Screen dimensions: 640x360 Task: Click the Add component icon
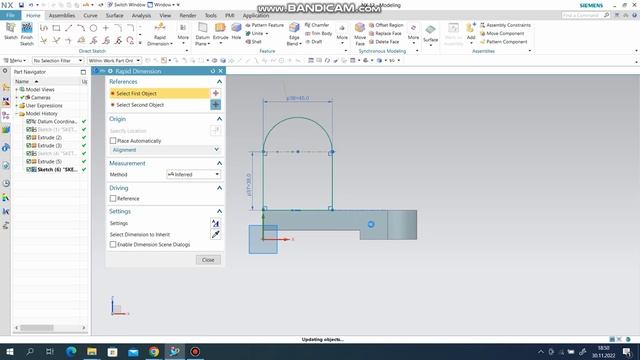pos(471,28)
